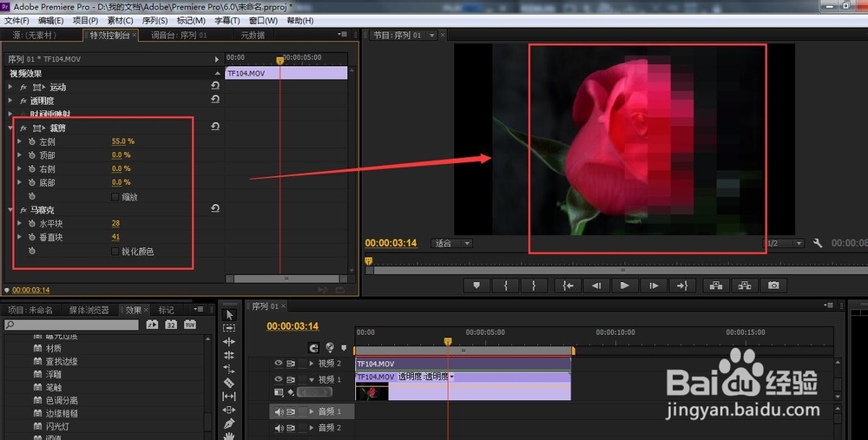Open the 文件(F) menu

click(x=16, y=21)
